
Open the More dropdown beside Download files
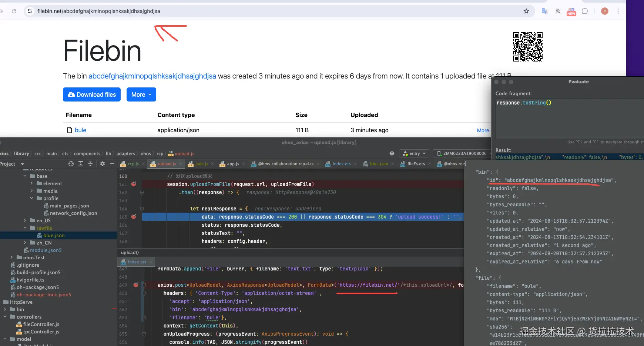coord(141,94)
